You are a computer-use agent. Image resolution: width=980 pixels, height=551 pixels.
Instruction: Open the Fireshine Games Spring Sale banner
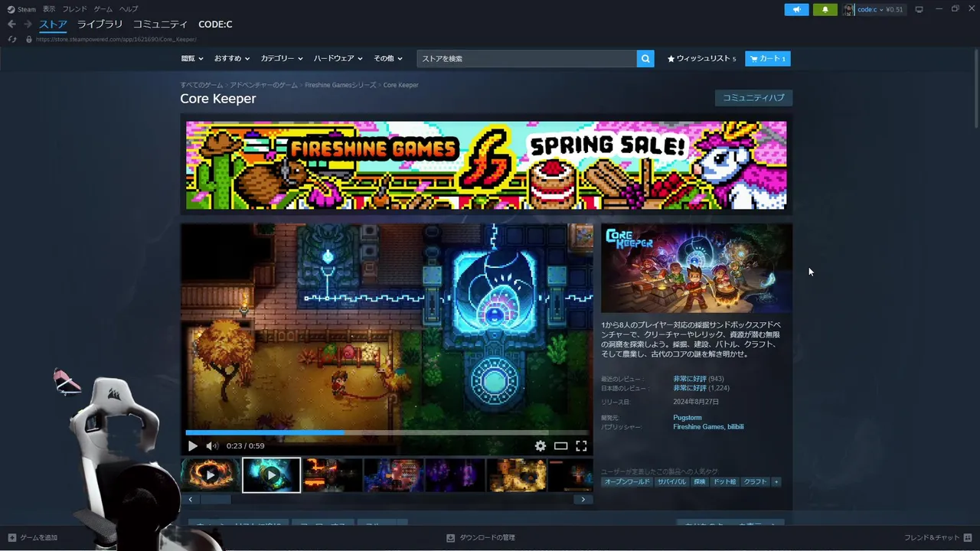pos(486,165)
